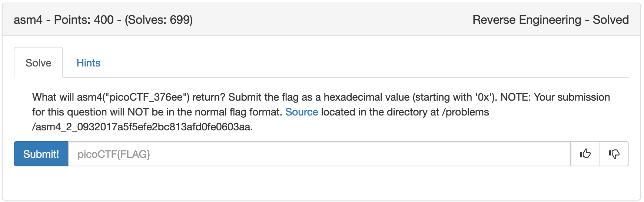The image size is (644, 202).
Task: Focus the picoCTF{FLAG} input field
Action: [x=319, y=154]
